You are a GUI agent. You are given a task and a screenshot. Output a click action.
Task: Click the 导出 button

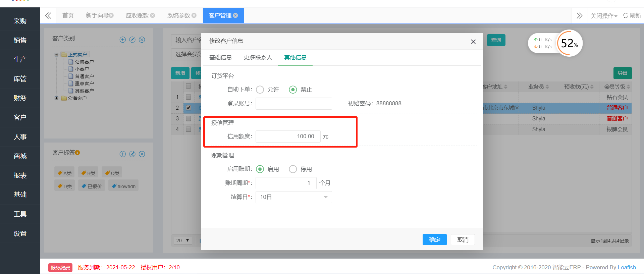click(623, 73)
